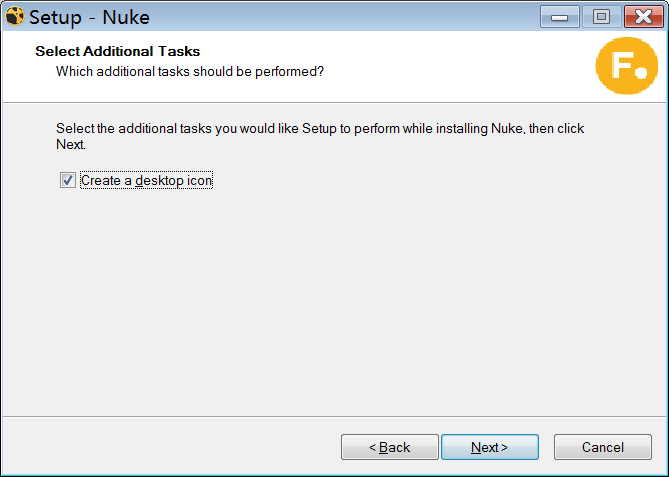Image resolution: width=669 pixels, height=477 pixels.
Task: Click the 'Select Additional Tasks' heading
Action: pyautogui.click(x=117, y=51)
